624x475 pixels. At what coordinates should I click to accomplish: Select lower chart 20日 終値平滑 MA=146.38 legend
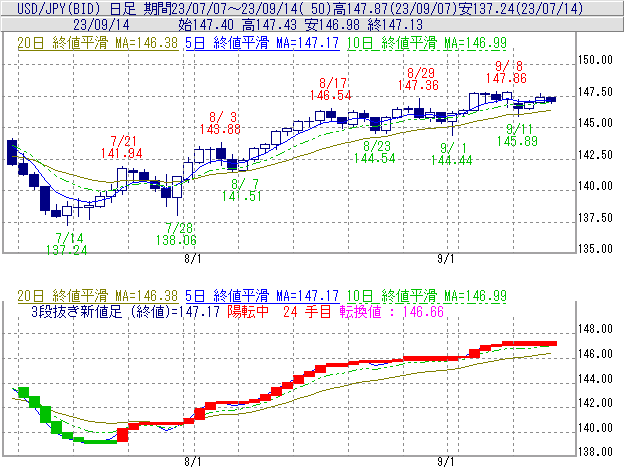pyautogui.click(x=98, y=296)
